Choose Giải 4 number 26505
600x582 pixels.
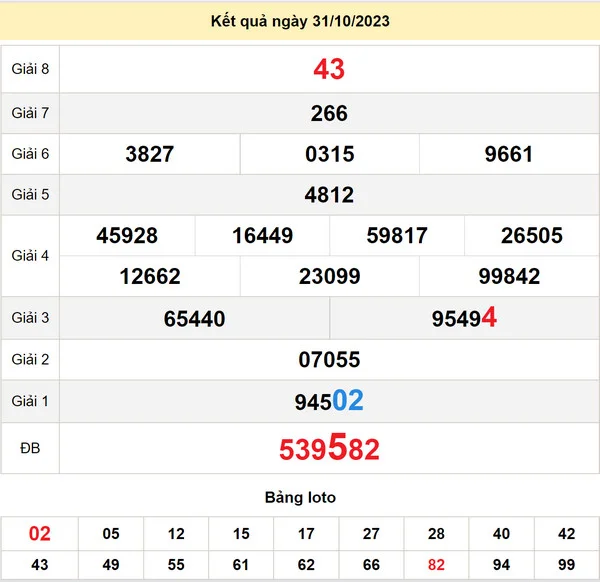(532, 236)
